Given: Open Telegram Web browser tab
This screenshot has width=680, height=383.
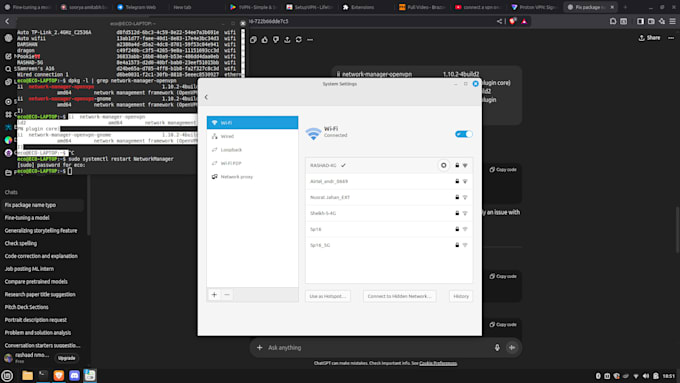Looking at the screenshot, I should click(137, 7).
